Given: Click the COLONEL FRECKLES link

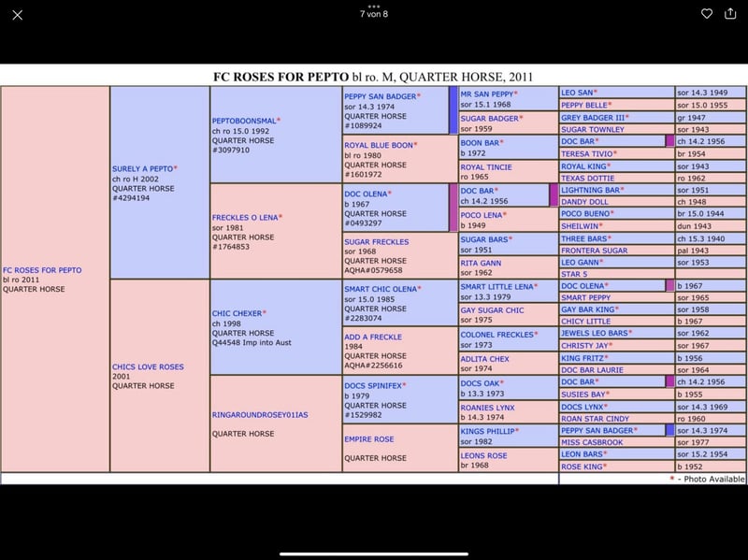Looking at the screenshot, I should point(497,335).
